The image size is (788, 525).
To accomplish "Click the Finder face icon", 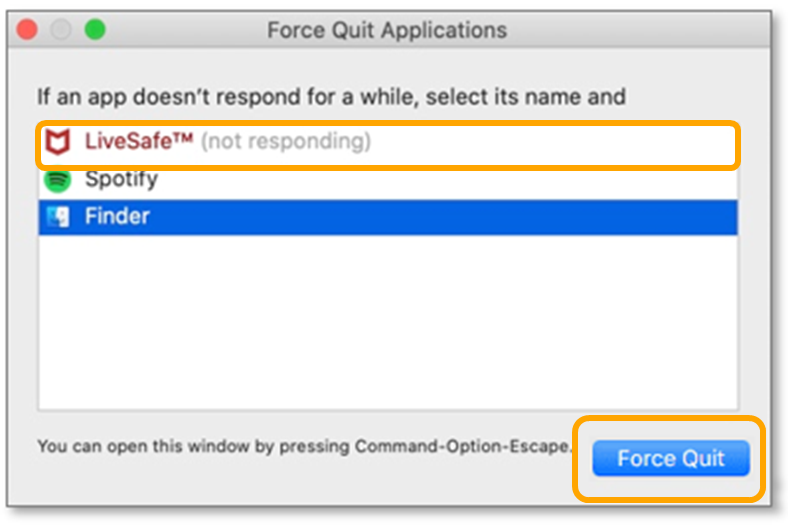I will pyautogui.click(x=59, y=216).
